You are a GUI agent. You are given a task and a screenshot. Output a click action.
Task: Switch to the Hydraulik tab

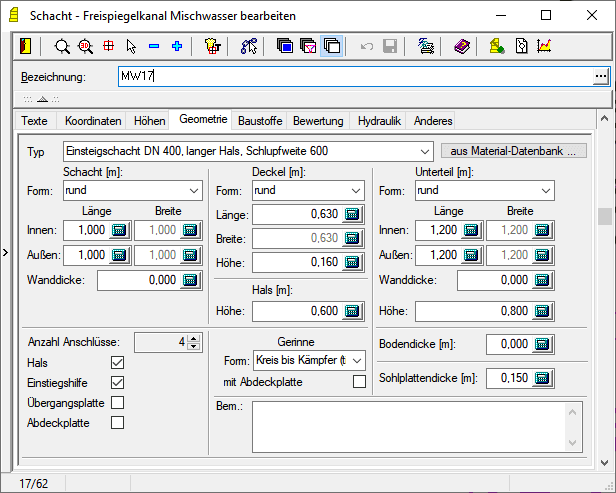pyautogui.click(x=380, y=120)
